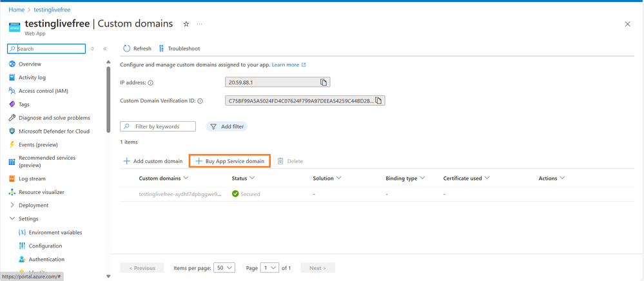Click the favorite star icon
The image size is (644, 281).
[x=186, y=24]
